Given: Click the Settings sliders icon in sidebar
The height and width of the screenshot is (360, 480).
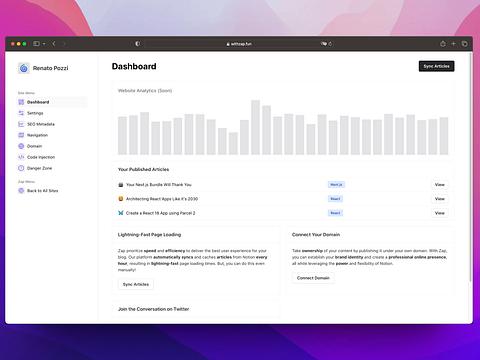Looking at the screenshot, I should 21,113.
